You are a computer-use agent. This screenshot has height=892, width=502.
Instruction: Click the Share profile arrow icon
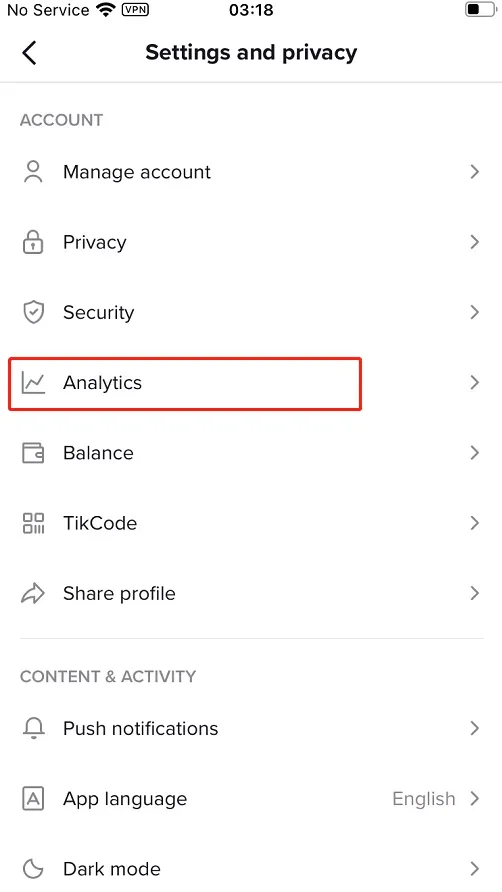(x=33, y=593)
